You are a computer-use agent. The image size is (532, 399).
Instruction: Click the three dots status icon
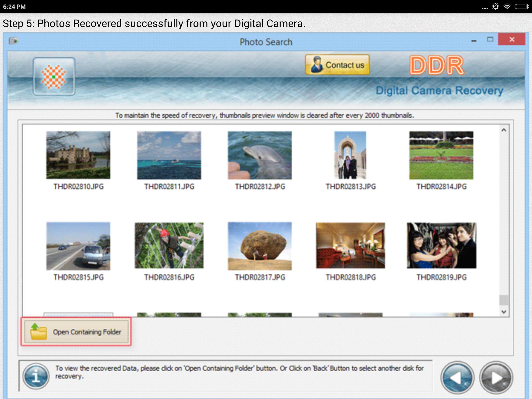485,8
